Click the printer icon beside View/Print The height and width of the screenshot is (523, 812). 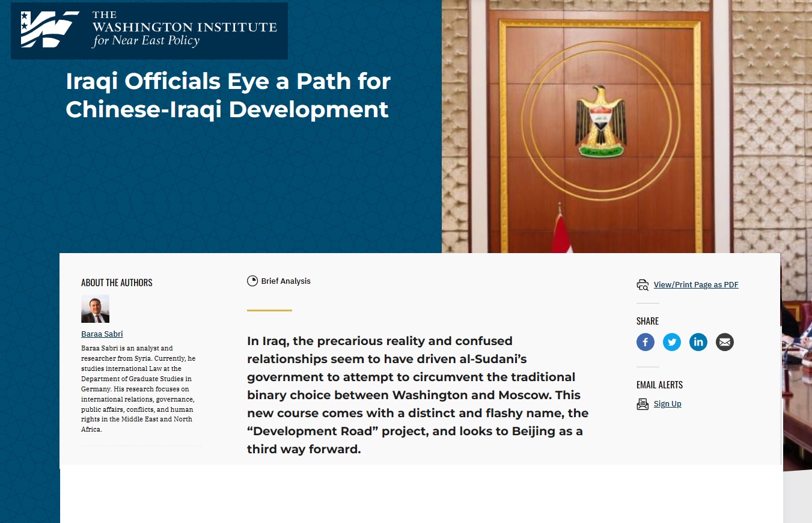(x=643, y=285)
